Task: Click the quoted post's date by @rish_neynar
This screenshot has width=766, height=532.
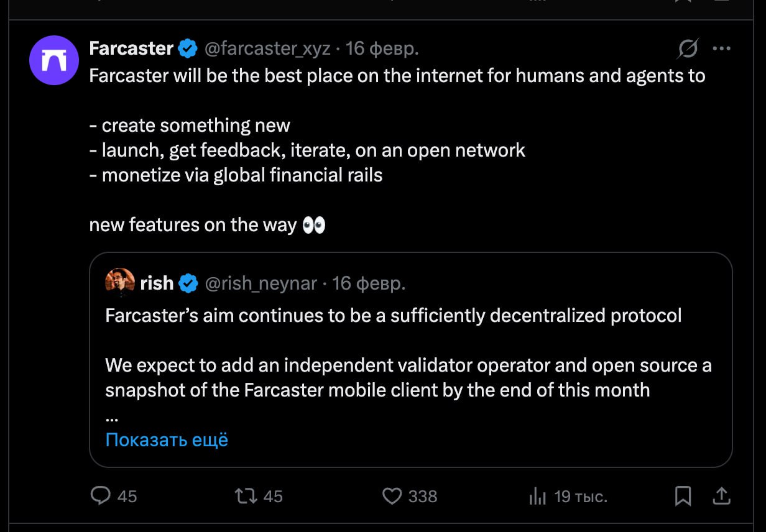Action: pyautogui.click(x=369, y=283)
